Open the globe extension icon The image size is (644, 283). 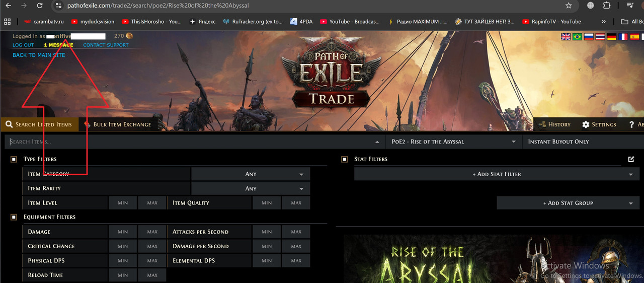pyautogui.click(x=591, y=6)
